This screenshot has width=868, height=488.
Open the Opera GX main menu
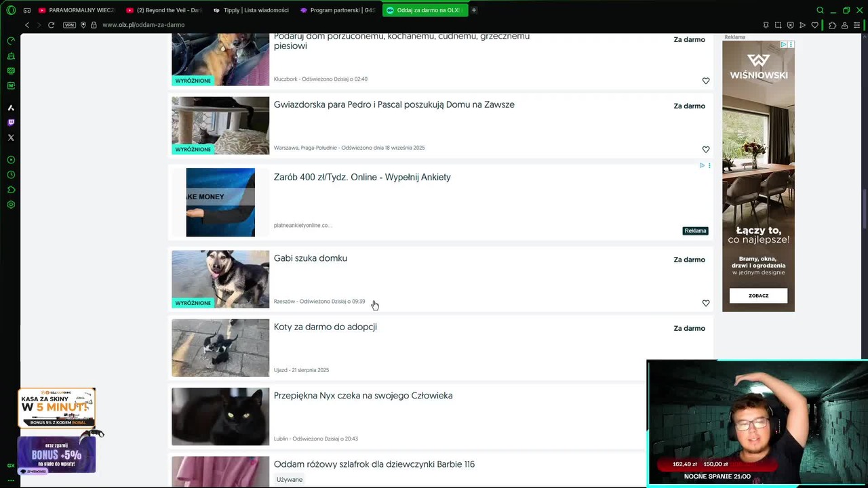tap(11, 10)
